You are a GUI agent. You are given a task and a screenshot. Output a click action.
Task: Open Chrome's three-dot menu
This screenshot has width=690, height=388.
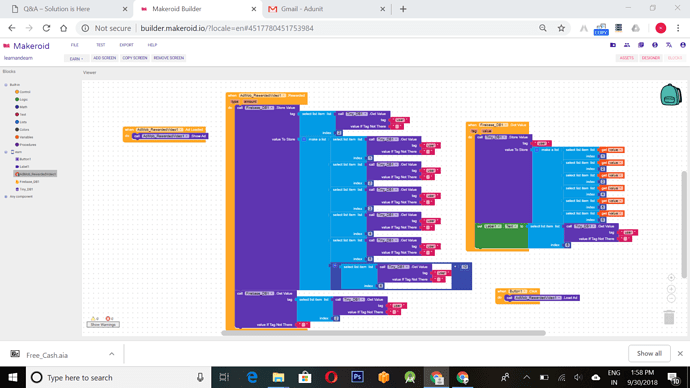click(678, 28)
